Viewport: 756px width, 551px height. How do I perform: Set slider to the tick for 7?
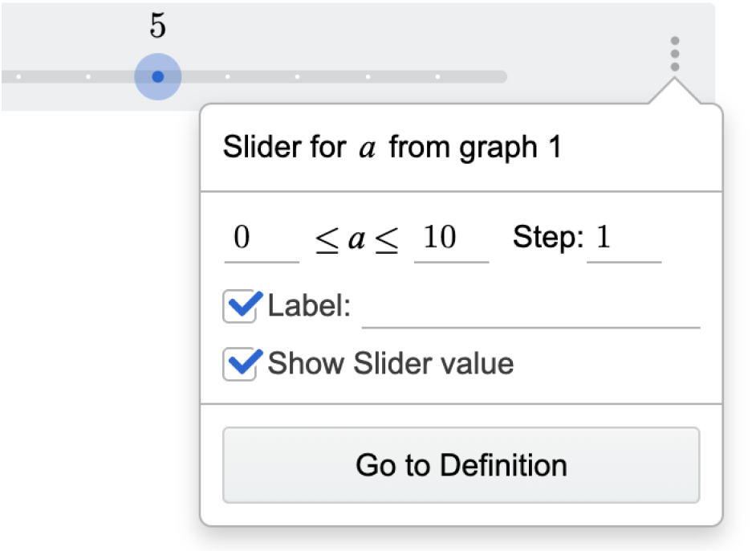click(297, 77)
